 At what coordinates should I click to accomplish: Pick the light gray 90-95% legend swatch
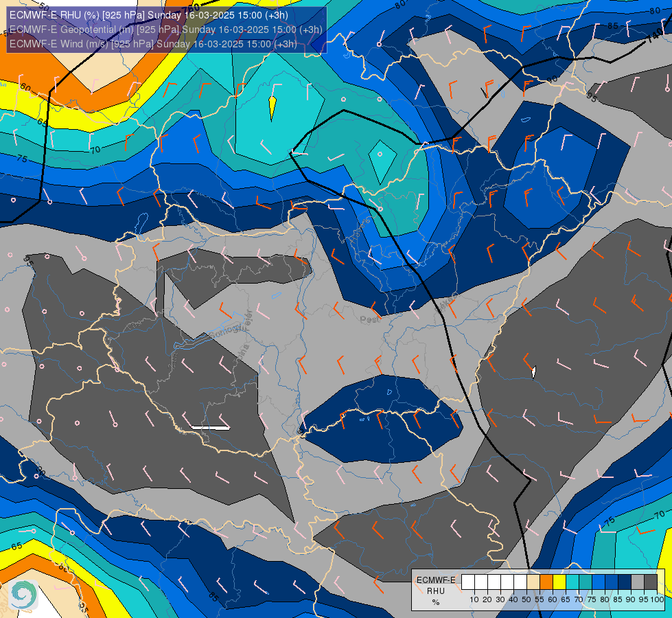(x=638, y=582)
